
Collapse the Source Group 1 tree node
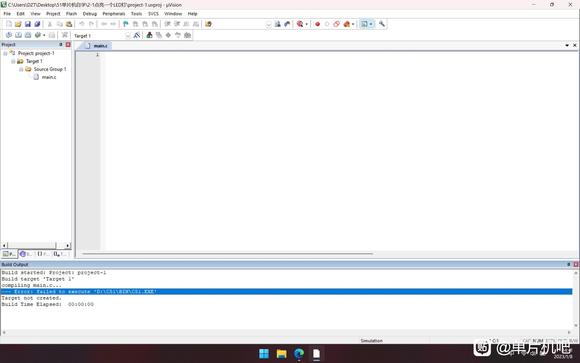tap(21, 69)
